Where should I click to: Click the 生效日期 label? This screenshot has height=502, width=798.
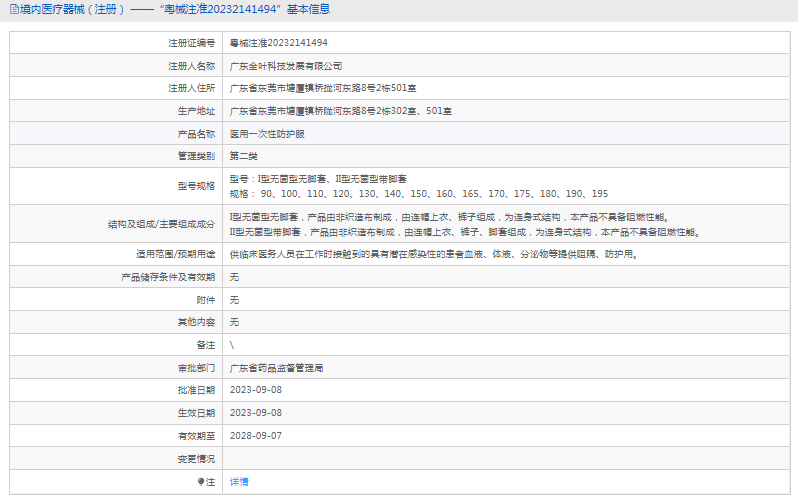pyautogui.click(x=196, y=413)
